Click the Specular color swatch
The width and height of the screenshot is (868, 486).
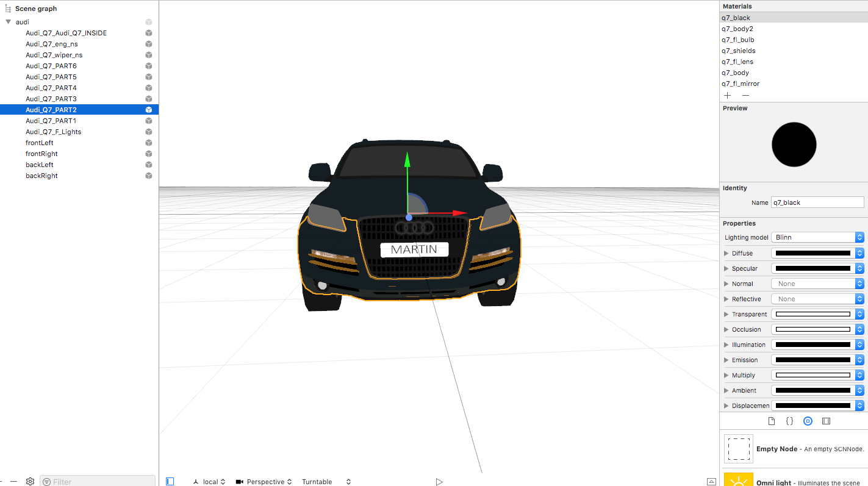tap(812, 268)
